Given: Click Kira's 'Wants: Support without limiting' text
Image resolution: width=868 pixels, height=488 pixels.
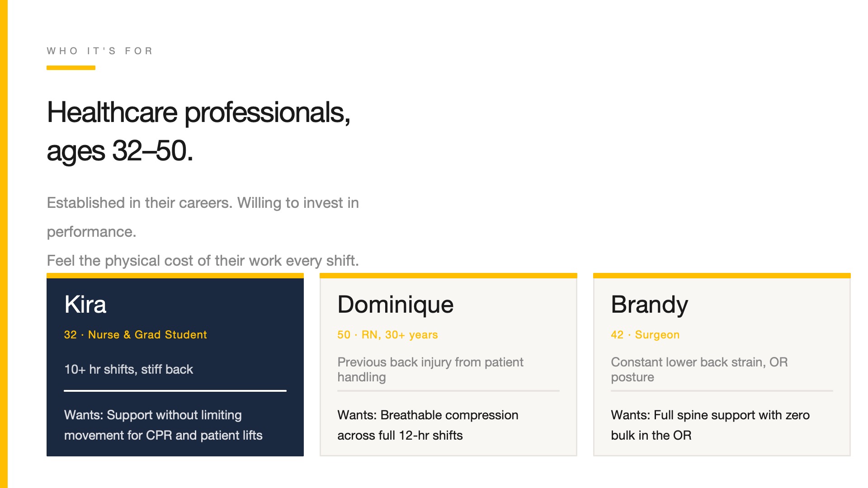Looking at the screenshot, I should point(163,425).
